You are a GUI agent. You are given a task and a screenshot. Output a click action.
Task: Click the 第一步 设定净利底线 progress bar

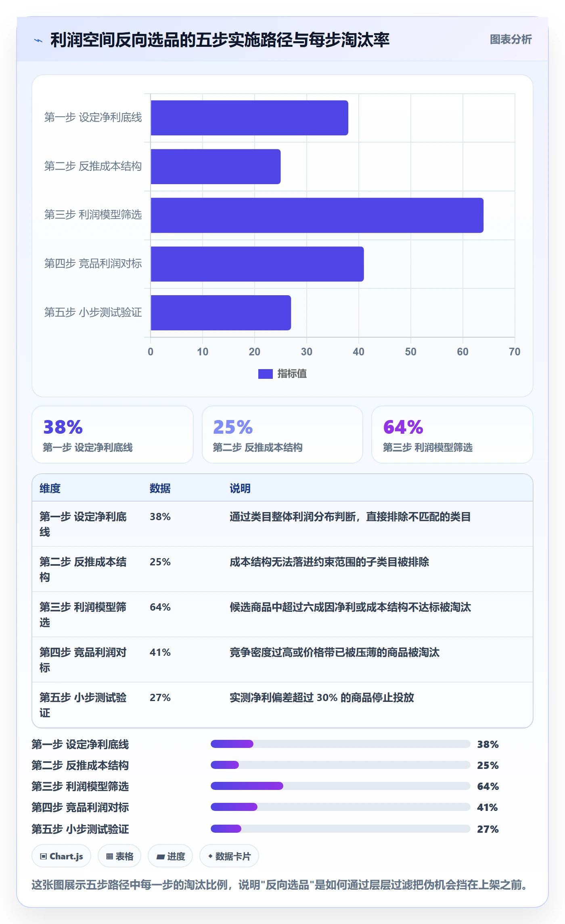tap(341, 744)
